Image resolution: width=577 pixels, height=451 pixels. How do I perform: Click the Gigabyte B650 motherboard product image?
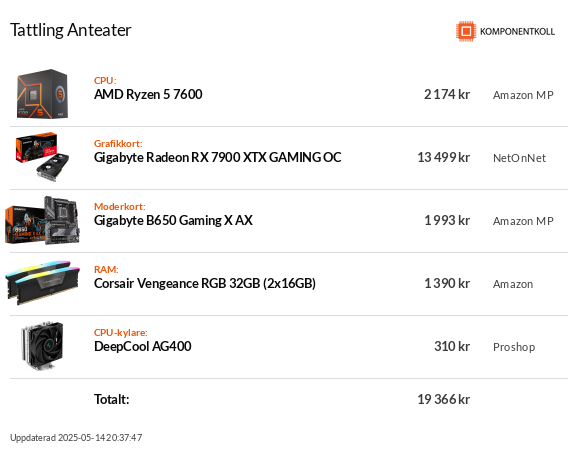pos(42,220)
